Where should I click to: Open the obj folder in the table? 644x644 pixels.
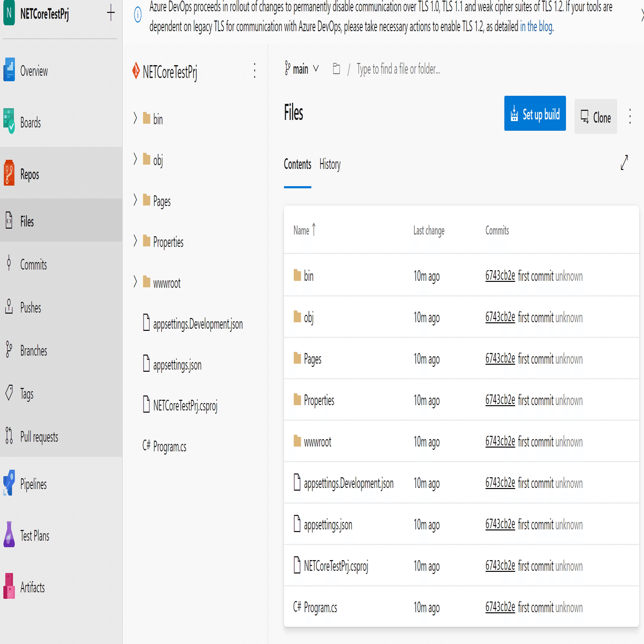(x=308, y=318)
